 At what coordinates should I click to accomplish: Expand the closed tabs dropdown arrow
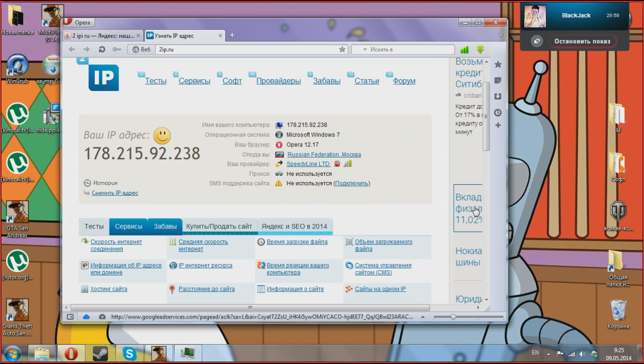(x=501, y=36)
